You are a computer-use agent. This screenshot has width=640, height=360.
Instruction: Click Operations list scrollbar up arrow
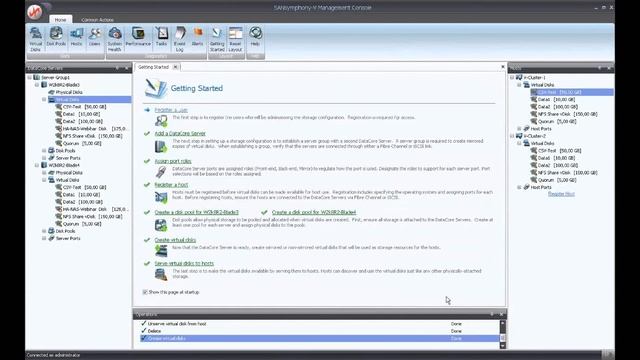502,323
